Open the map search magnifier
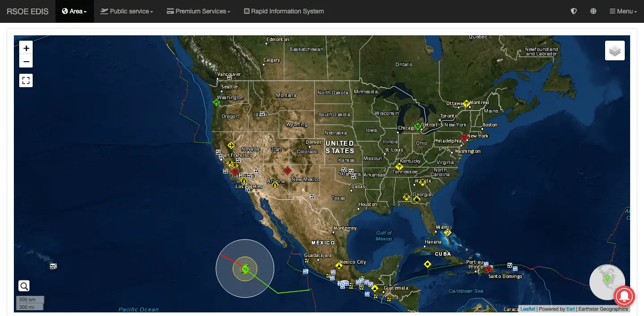This screenshot has width=644, height=316. (24, 286)
